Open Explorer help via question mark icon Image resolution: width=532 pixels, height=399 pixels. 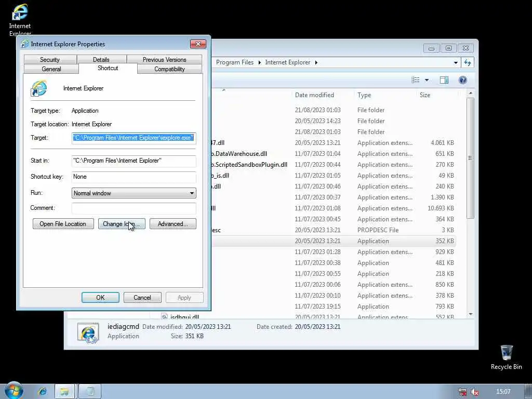(462, 79)
